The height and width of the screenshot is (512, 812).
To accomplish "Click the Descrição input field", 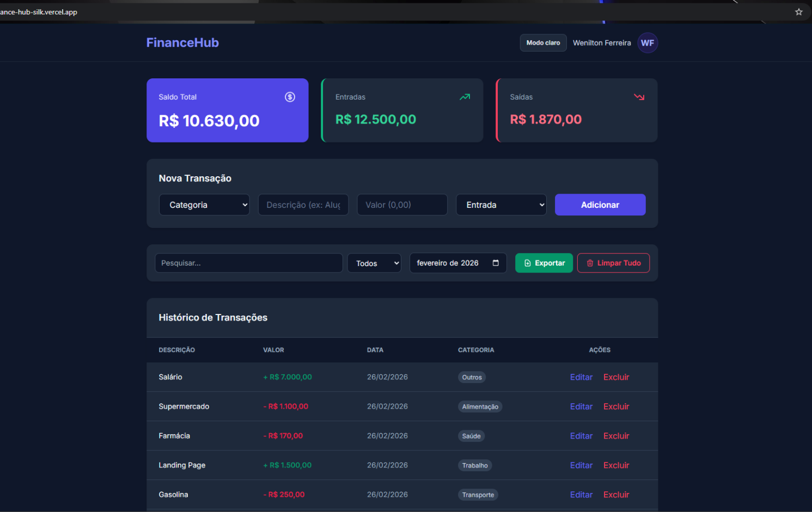I will coord(303,205).
